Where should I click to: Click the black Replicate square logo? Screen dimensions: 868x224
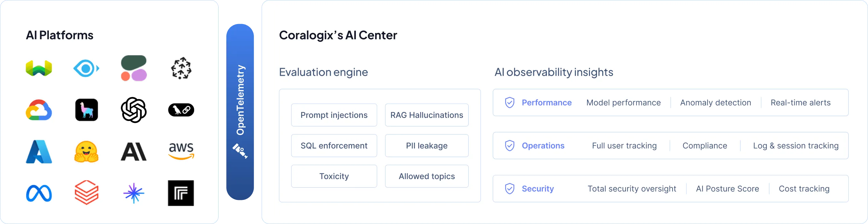click(x=181, y=193)
